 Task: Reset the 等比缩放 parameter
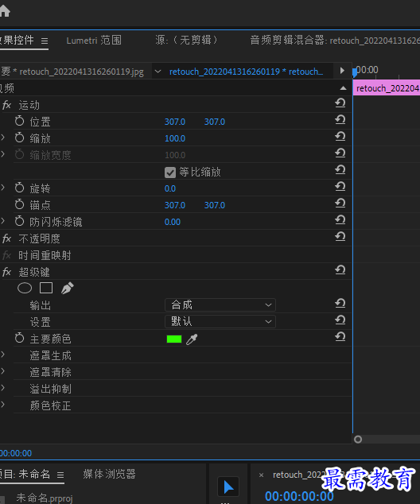point(340,170)
